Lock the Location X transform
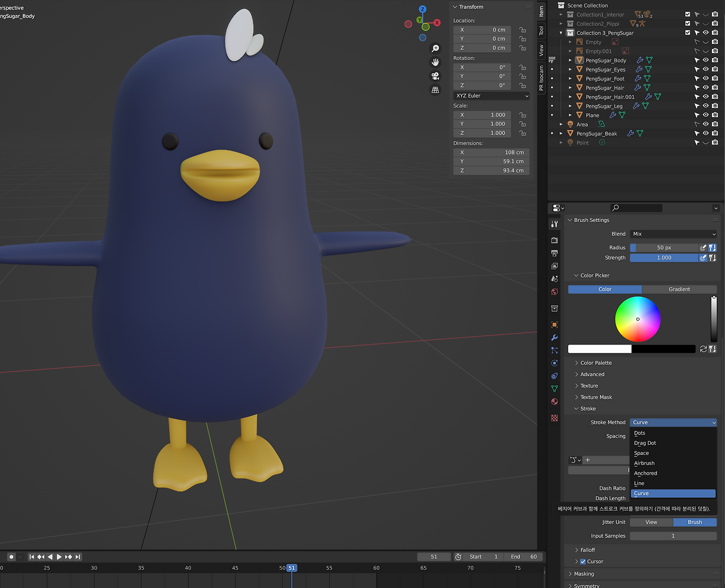725x588 pixels. 522,30
